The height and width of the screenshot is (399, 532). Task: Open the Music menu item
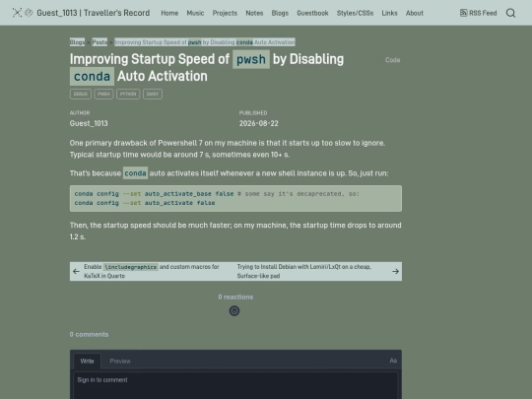click(195, 13)
